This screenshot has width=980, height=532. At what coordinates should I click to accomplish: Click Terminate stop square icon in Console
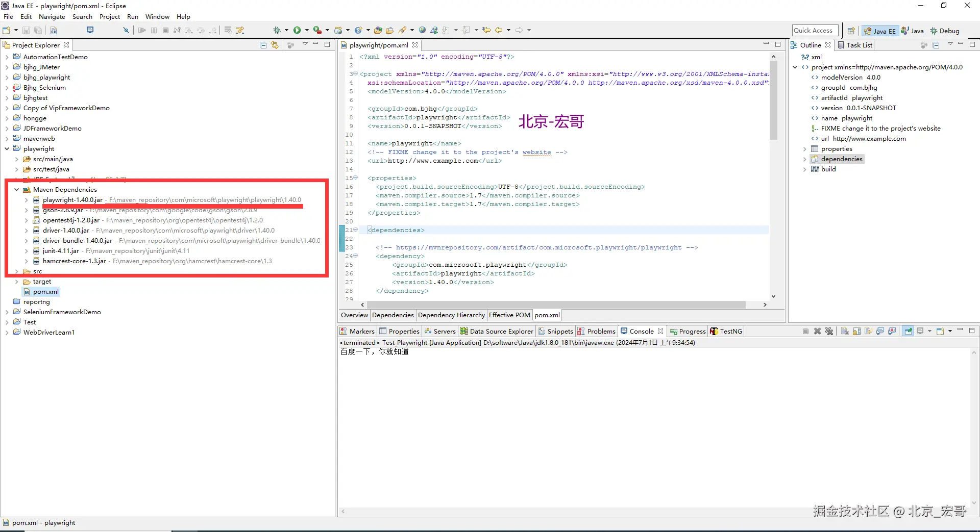[805, 331]
